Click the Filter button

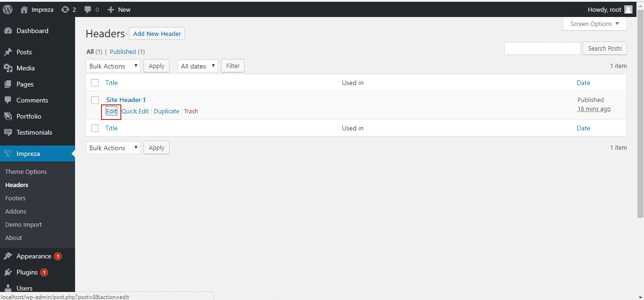(x=233, y=66)
